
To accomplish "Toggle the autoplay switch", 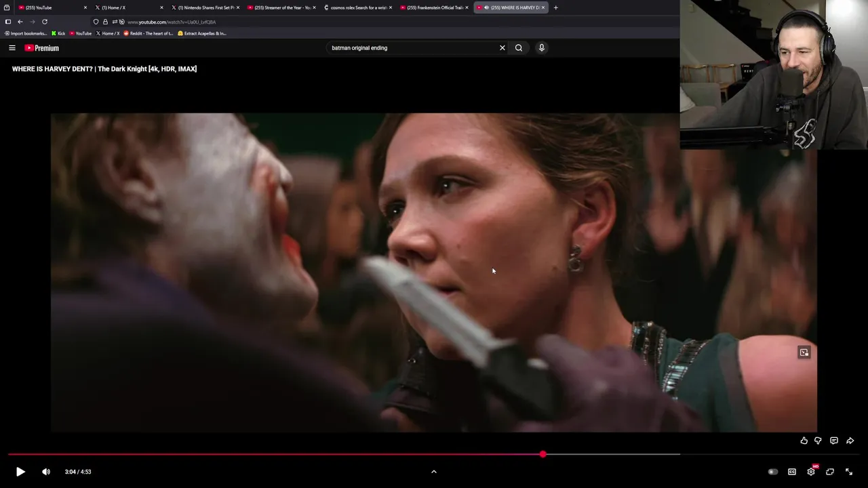I will [772, 472].
